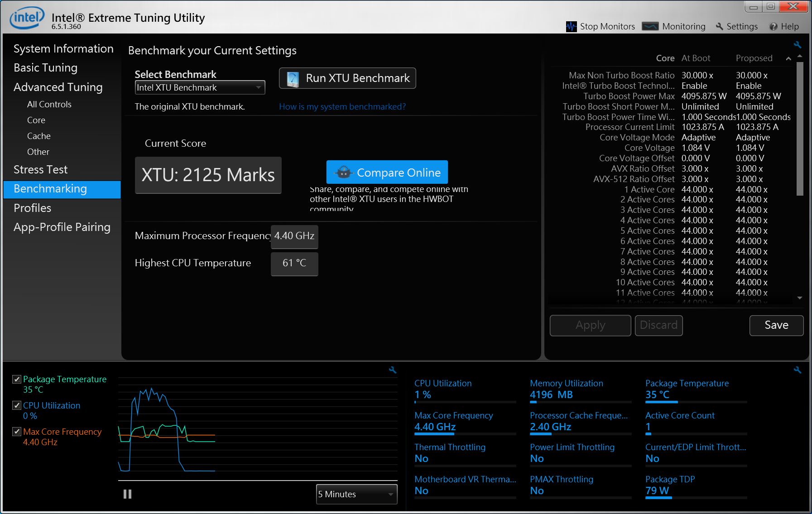Collapse the Core section chevron
This screenshot has height=514, width=812.
point(788,58)
